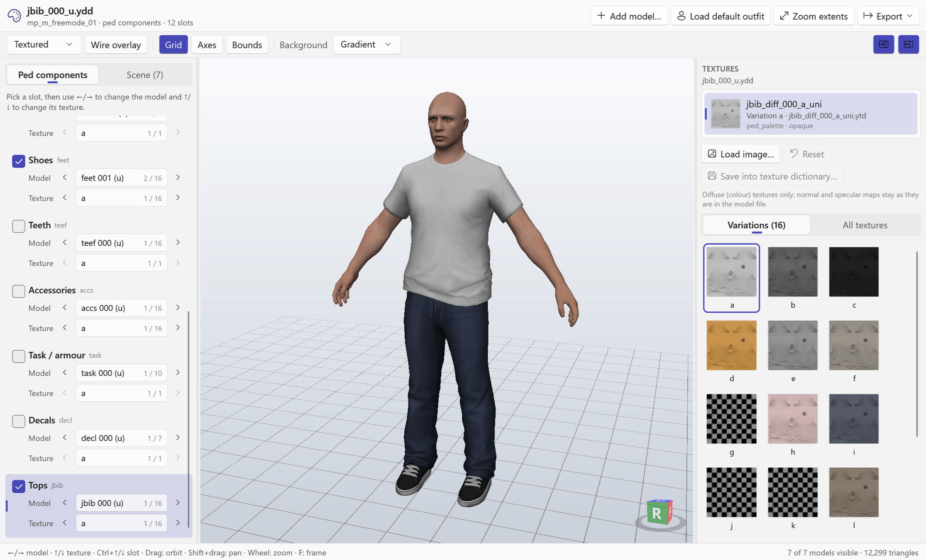Image resolution: width=926 pixels, height=560 pixels.
Task: Select the All textures tab
Action: coord(865,225)
